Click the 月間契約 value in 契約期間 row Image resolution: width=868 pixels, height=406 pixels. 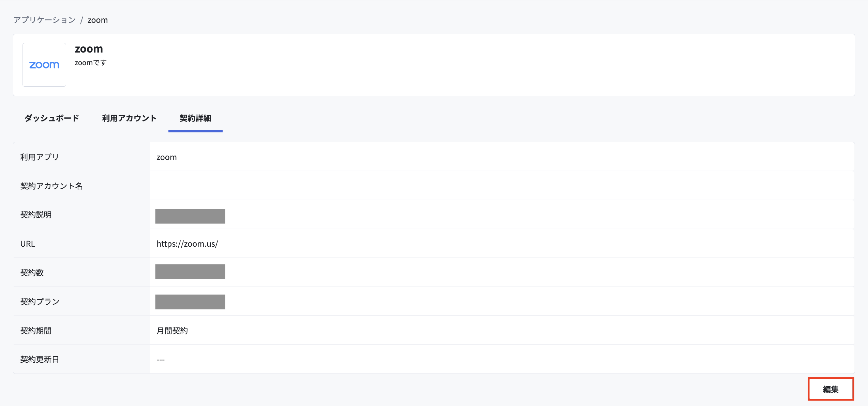172,331
